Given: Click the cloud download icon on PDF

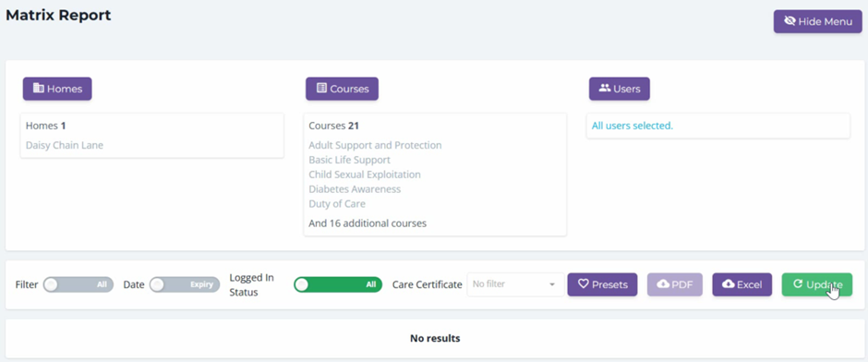Looking at the screenshot, I should 663,284.
